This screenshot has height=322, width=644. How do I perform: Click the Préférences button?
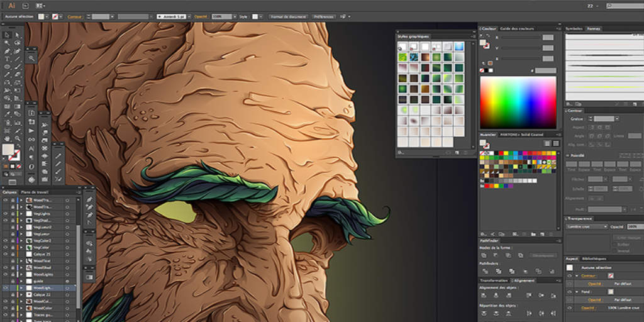pyautogui.click(x=324, y=16)
